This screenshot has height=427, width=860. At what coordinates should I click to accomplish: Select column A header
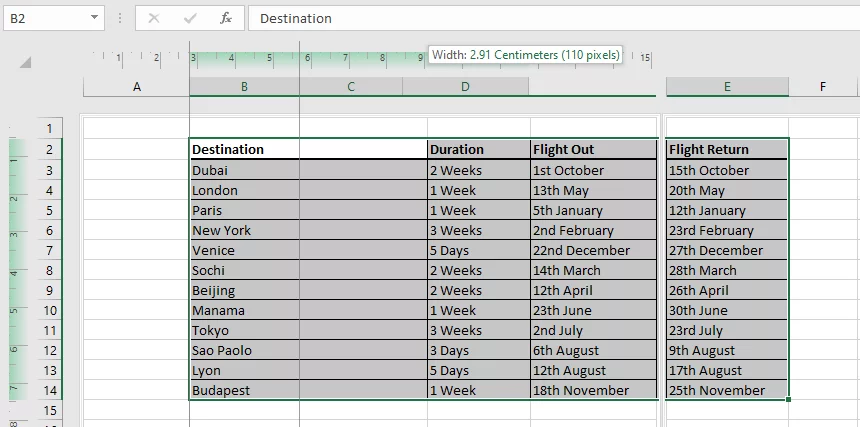point(137,87)
